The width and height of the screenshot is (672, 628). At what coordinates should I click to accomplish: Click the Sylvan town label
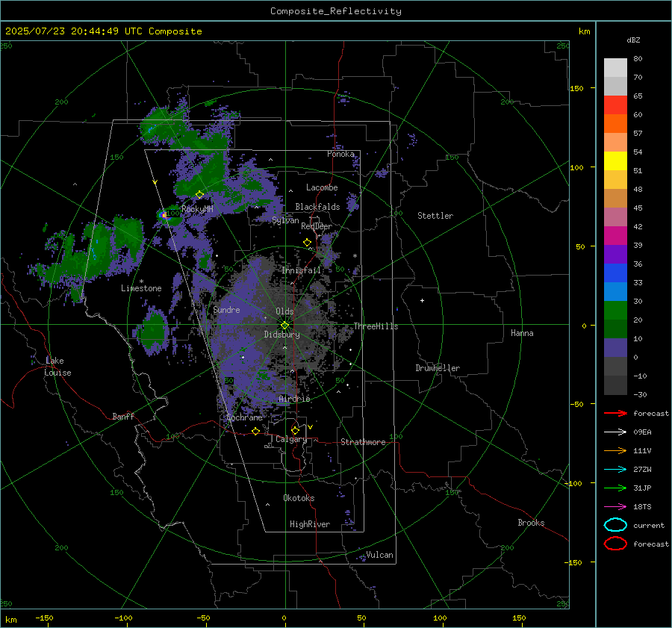click(285, 221)
